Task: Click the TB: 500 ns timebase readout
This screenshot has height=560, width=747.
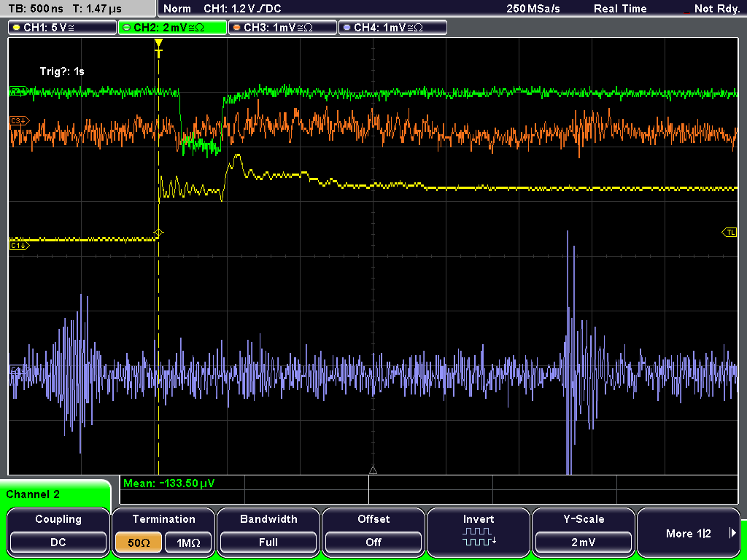Action: (x=36, y=9)
